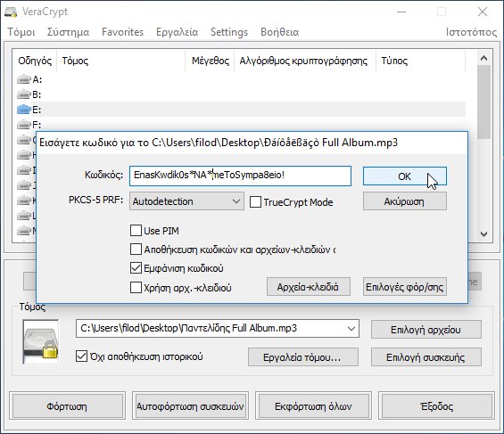Open Εργαλεία τόμου... button
Image resolution: width=504 pixels, height=434 pixels.
click(x=302, y=357)
